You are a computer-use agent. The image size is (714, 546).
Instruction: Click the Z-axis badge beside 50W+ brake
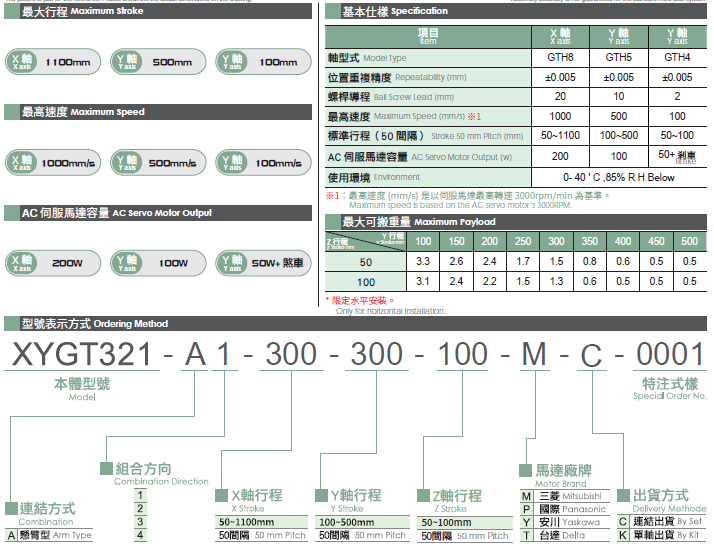(233, 262)
